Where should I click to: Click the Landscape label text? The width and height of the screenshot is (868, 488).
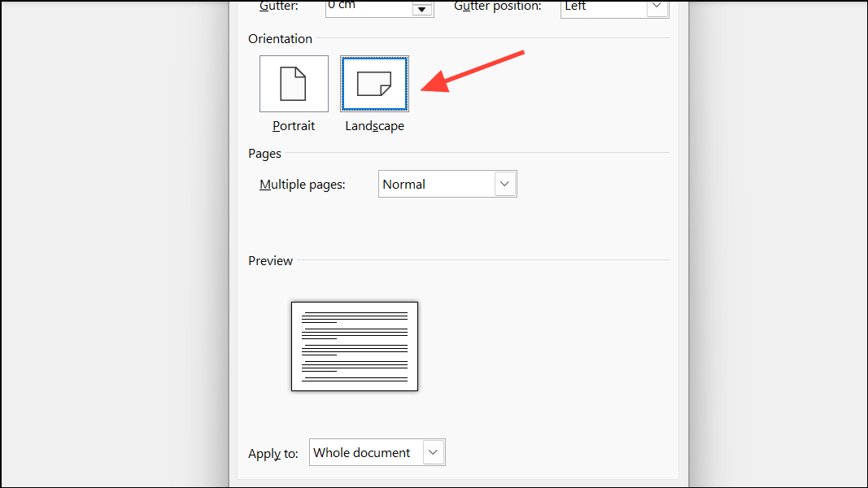pos(374,126)
